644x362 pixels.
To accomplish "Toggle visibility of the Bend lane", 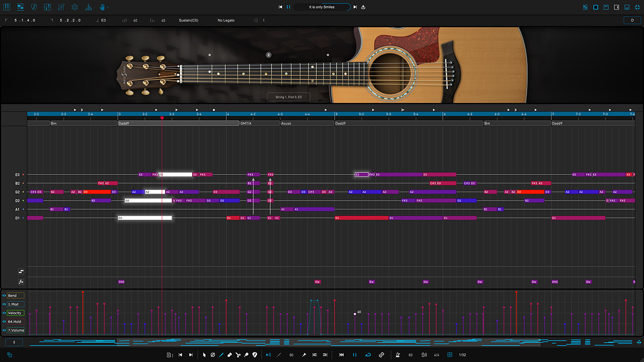I will point(4,296).
